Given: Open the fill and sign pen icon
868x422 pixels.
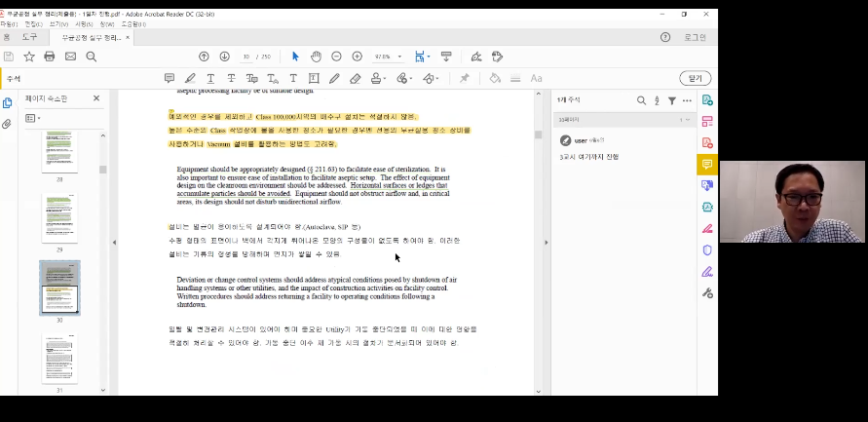Looking at the screenshot, I should [476, 57].
